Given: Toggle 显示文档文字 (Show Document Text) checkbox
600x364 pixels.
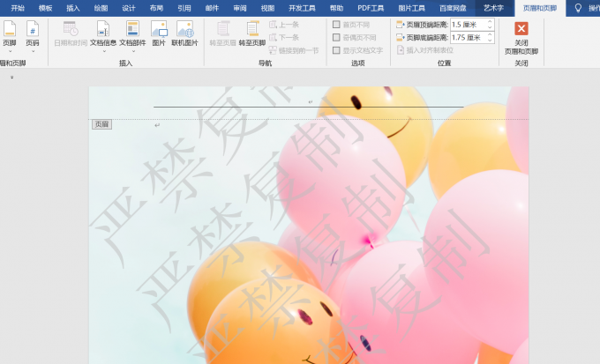Looking at the screenshot, I should [x=336, y=50].
